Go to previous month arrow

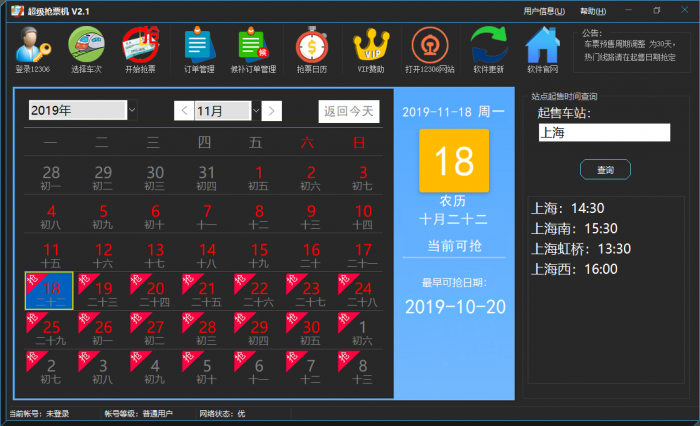point(184,110)
